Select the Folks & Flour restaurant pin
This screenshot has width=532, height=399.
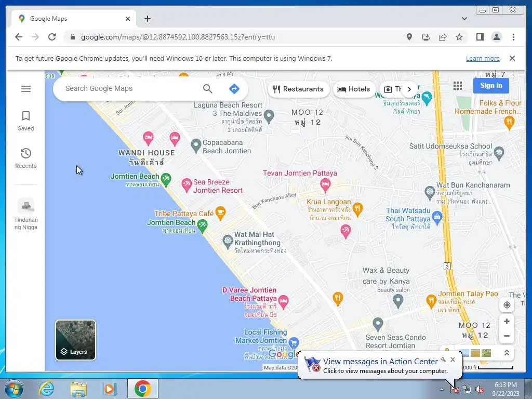[509, 123]
